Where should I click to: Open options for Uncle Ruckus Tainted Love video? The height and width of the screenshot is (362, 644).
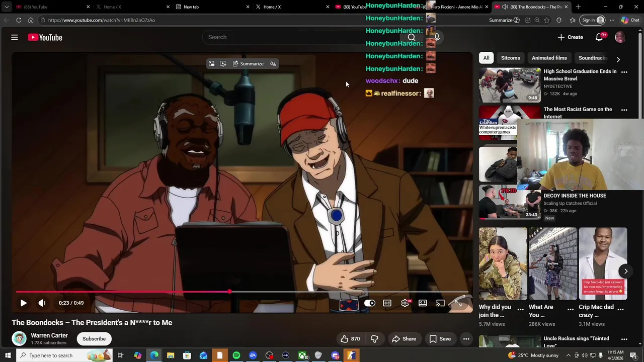tap(624, 339)
